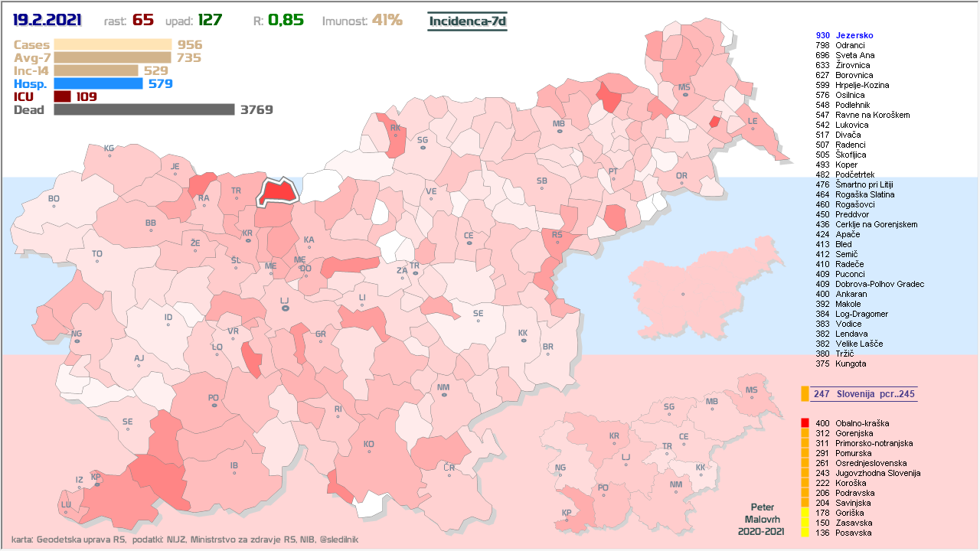Click the KP marker on the main map
Viewport: 980px width, 551px height.
pyautogui.click(x=96, y=484)
